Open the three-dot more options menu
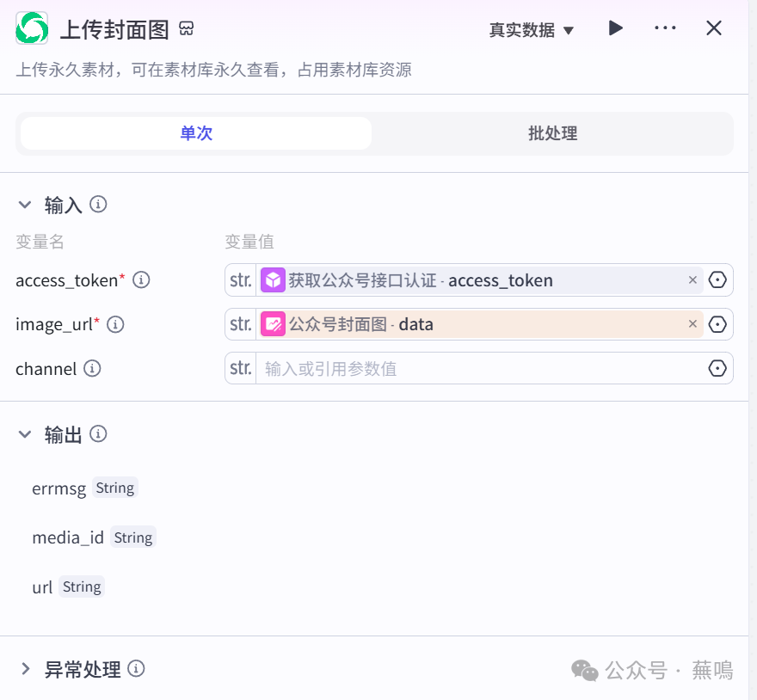Screen dimensions: 757x700 click(665, 28)
